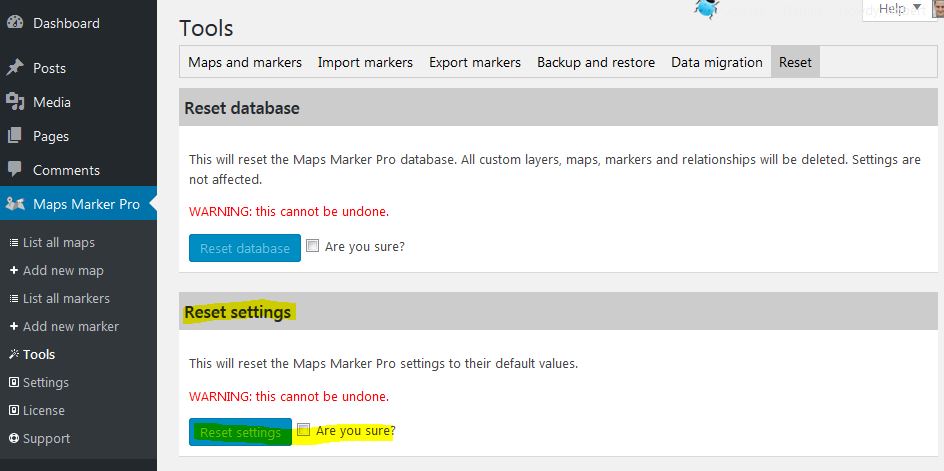Open the Maps Marker Pro menu
Viewport: 944px width, 471px height.
tap(78, 204)
